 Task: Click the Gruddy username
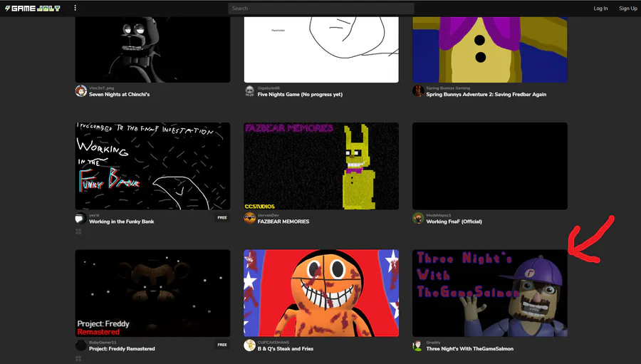433,343
